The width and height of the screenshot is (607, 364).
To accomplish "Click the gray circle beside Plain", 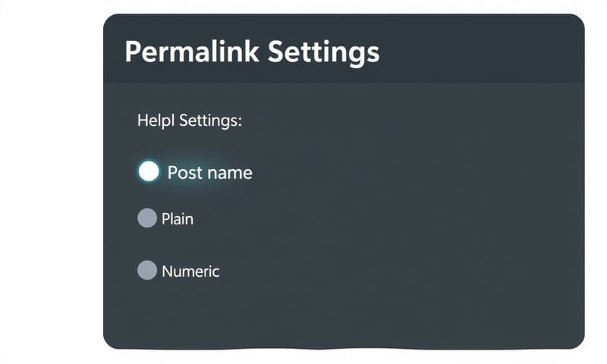I will 147,218.
